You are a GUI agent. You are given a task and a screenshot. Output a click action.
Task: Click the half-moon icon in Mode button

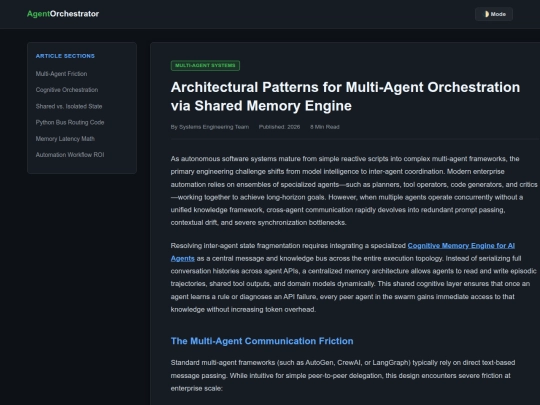click(486, 14)
